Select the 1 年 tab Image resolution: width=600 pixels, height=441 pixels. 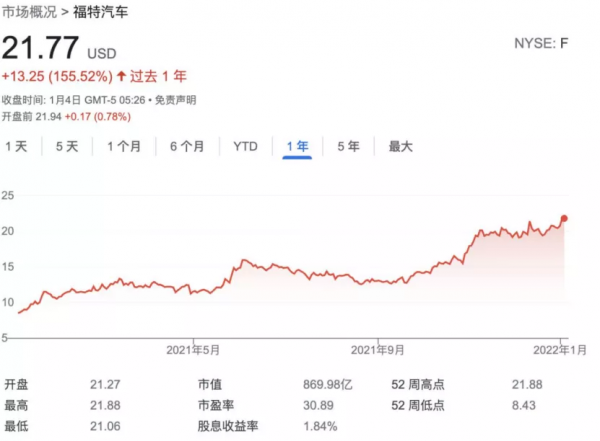[x=297, y=147]
